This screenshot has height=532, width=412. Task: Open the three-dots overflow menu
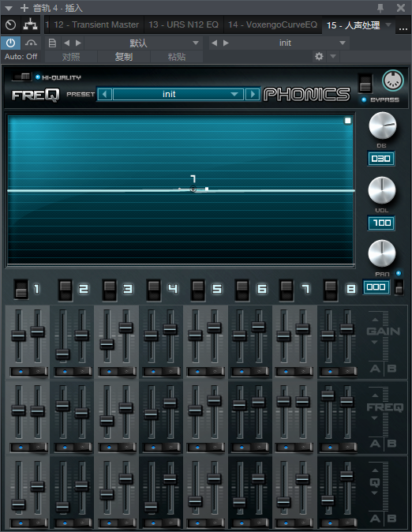pos(403,28)
